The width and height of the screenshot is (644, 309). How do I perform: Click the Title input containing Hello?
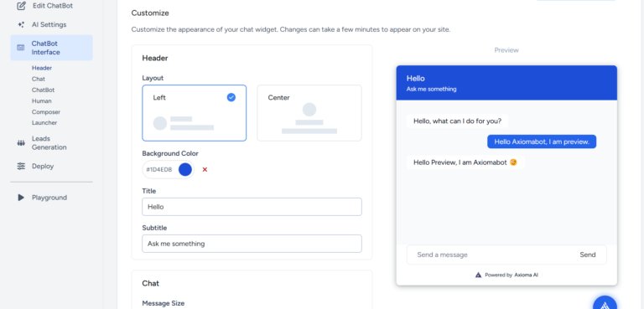[252, 207]
